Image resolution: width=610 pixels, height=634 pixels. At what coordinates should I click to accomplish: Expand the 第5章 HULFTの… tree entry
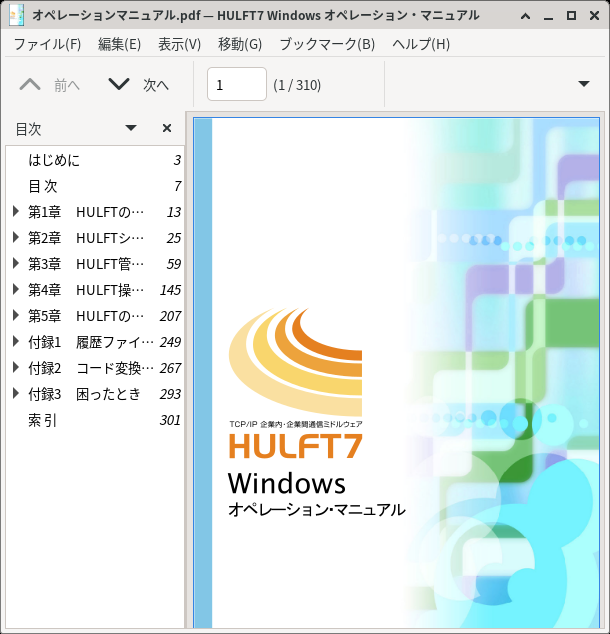[15, 315]
